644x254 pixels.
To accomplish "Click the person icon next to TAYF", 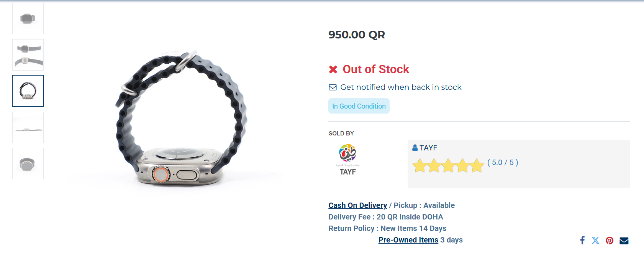I will coord(415,147).
